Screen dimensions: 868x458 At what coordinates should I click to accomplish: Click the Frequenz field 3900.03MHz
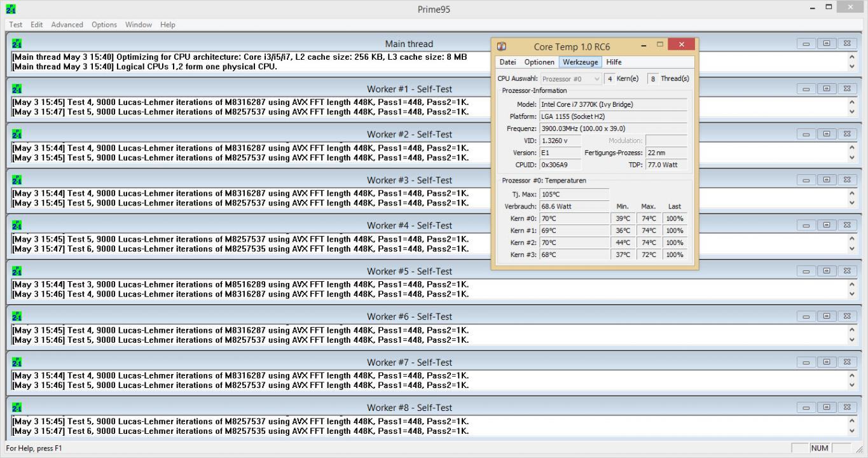point(613,128)
